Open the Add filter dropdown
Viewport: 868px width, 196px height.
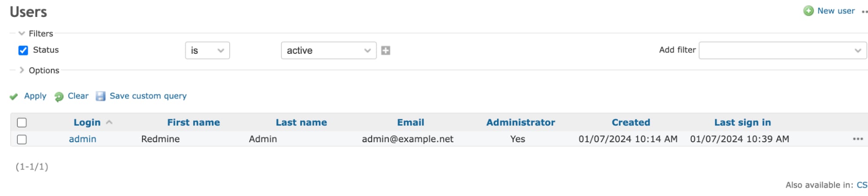click(782, 51)
